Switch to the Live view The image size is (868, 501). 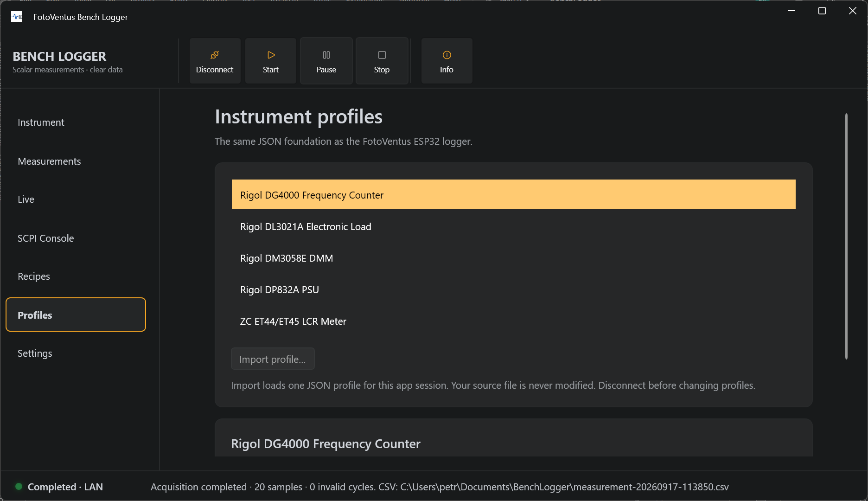(x=76, y=199)
